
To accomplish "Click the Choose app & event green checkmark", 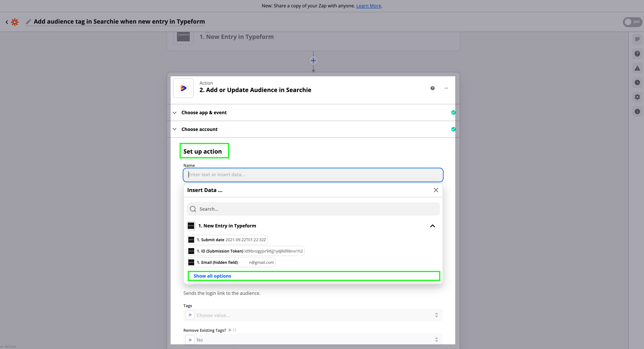I will (453, 112).
